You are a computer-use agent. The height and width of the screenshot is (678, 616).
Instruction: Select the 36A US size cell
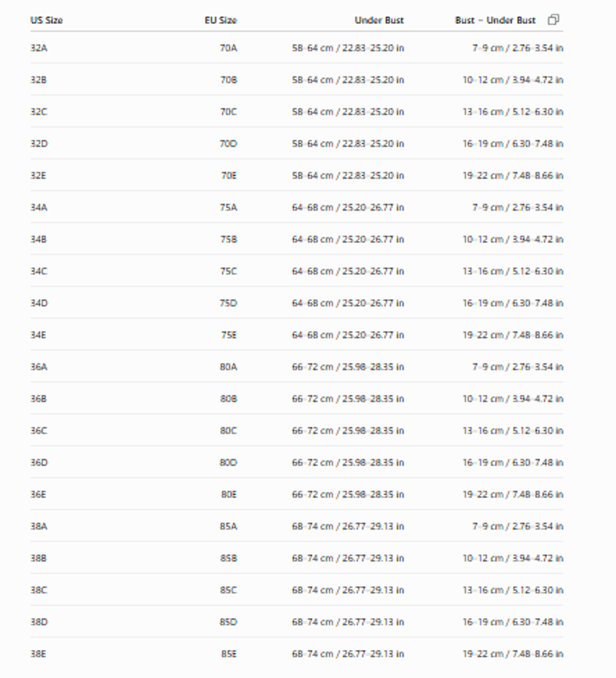point(39,367)
